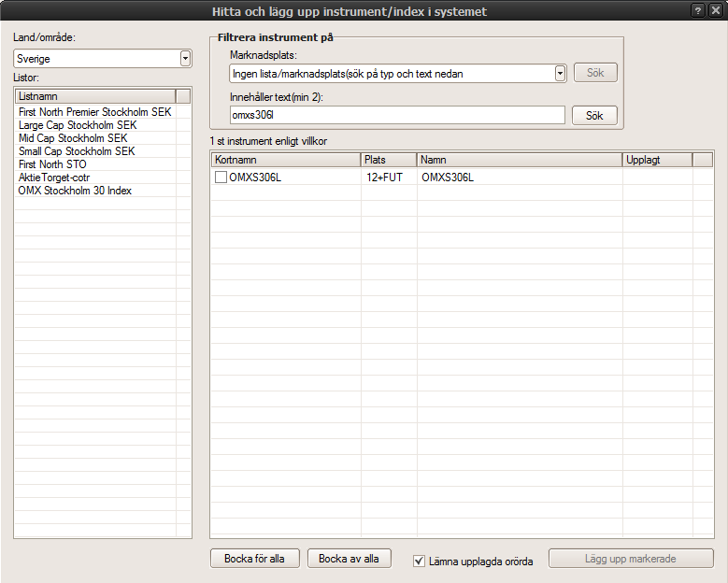
Task: Sort by Plats column header
Action: [388, 160]
